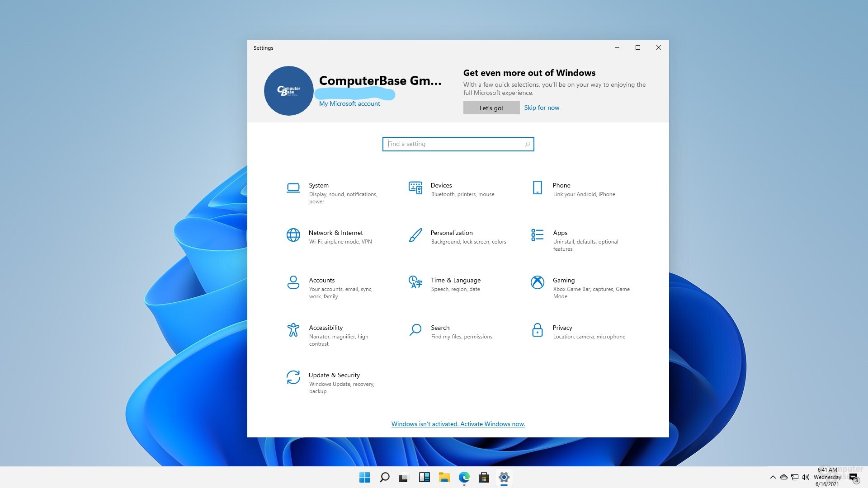Viewport: 868px width, 488px height.
Task: Open the notification center icon
Action: click(854, 478)
